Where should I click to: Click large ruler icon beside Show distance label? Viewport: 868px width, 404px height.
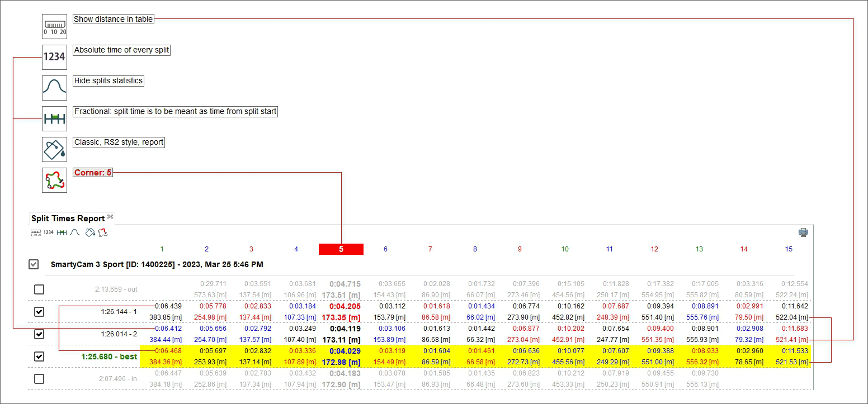click(55, 26)
